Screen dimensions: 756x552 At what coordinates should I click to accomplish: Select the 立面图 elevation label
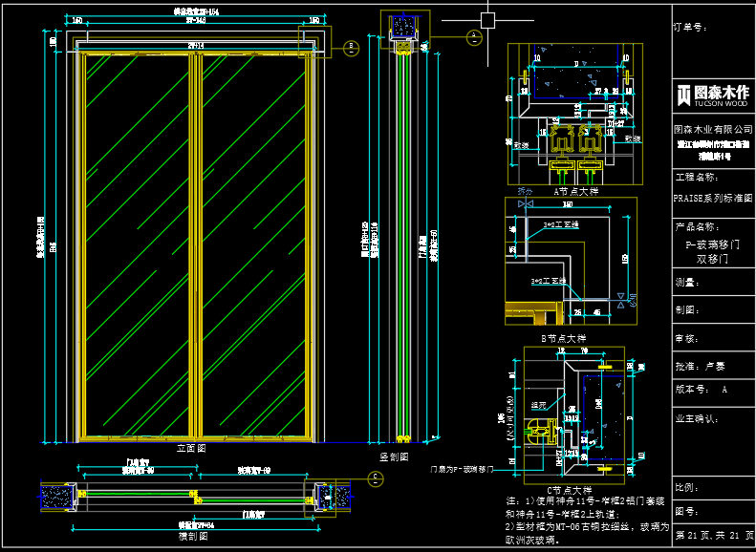[191, 447]
